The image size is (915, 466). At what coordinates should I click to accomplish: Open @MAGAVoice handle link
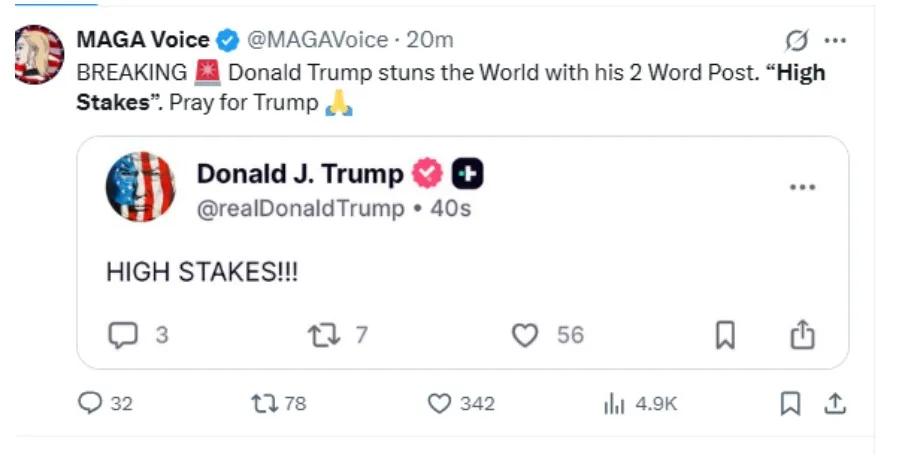[x=316, y=40]
